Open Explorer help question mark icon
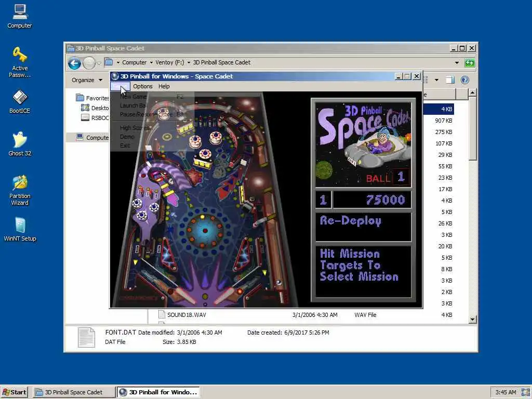 coord(465,80)
